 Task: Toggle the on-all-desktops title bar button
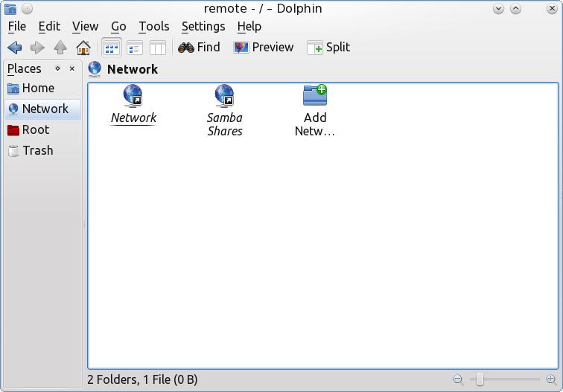coord(28,9)
